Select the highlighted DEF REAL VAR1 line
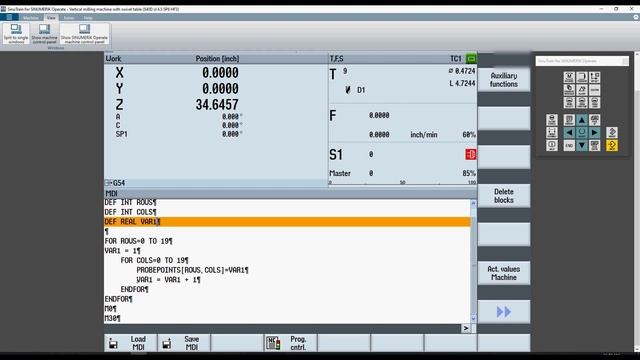 [x=287, y=222]
